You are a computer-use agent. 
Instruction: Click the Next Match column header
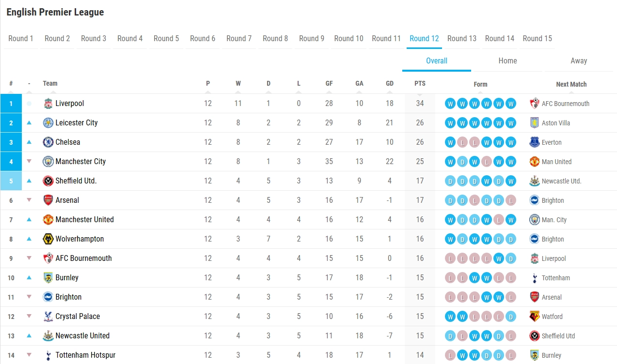pos(571,84)
